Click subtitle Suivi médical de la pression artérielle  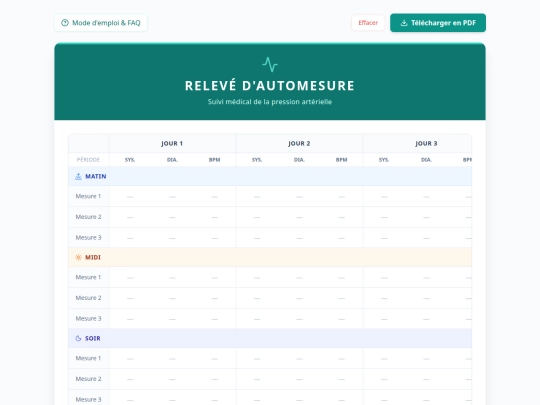click(270, 102)
